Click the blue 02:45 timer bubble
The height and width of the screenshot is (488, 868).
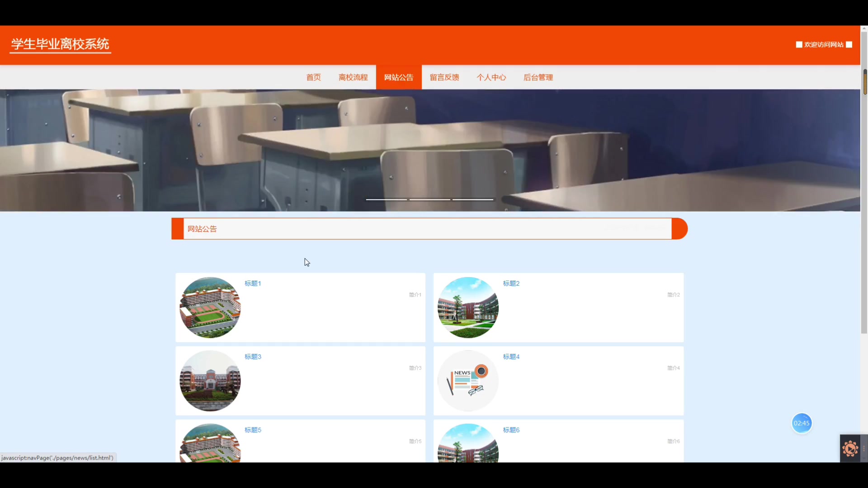[x=802, y=423]
